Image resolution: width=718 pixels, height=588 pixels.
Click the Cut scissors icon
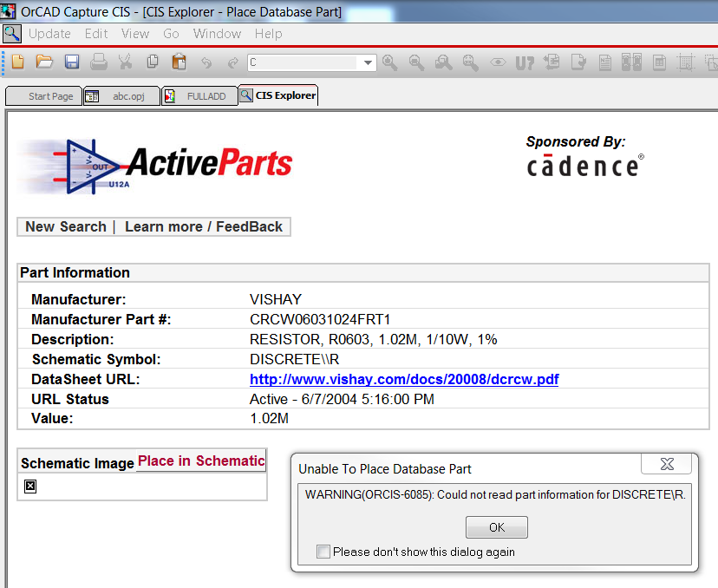point(126,62)
